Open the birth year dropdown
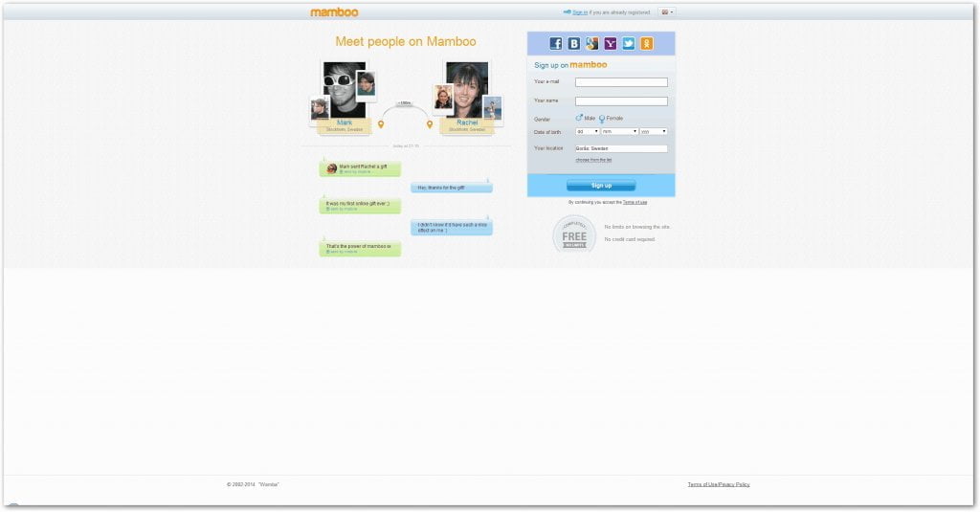 point(653,131)
